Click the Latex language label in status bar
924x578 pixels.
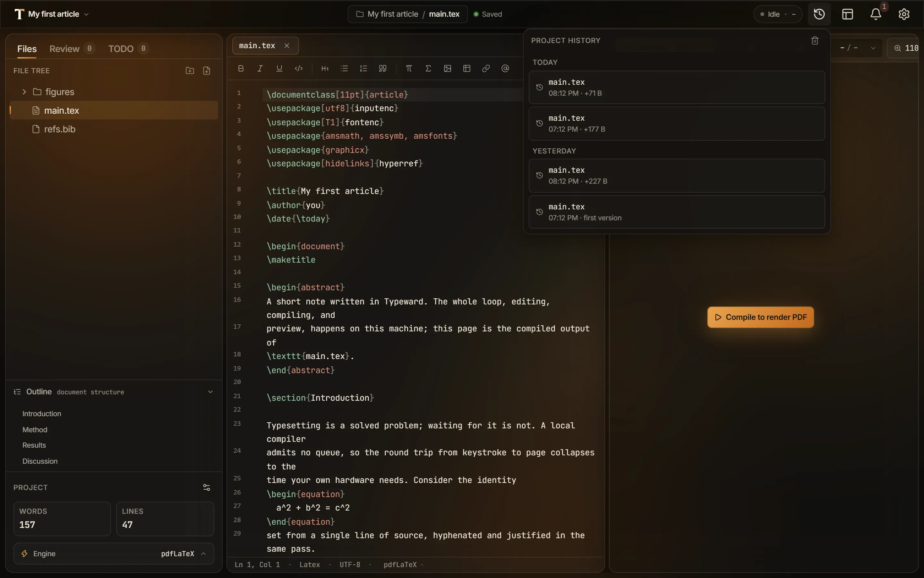tap(310, 565)
